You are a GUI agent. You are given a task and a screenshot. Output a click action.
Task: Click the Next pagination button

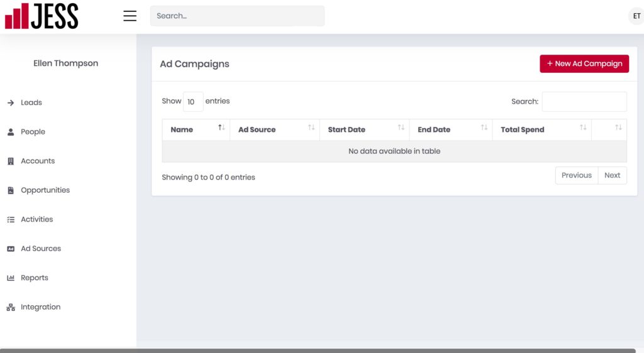pyautogui.click(x=612, y=175)
